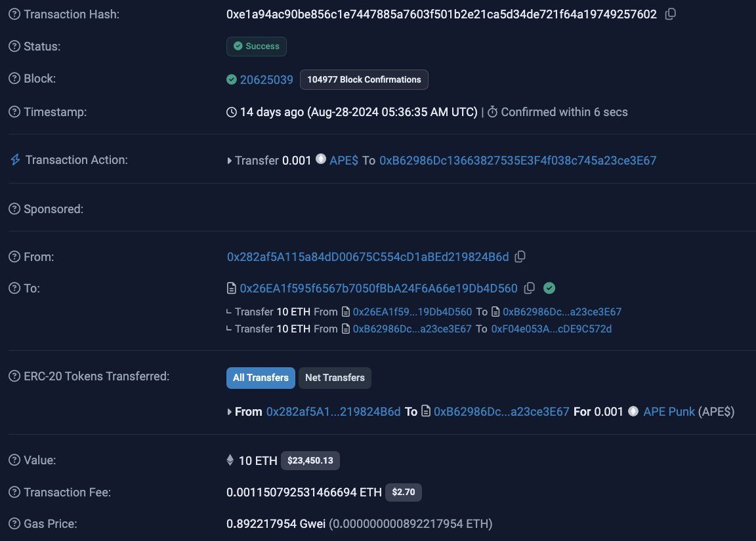The height and width of the screenshot is (541, 756).
Task: Click the ETH diamond icon next to Value
Action: pyautogui.click(x=230, y=460)
